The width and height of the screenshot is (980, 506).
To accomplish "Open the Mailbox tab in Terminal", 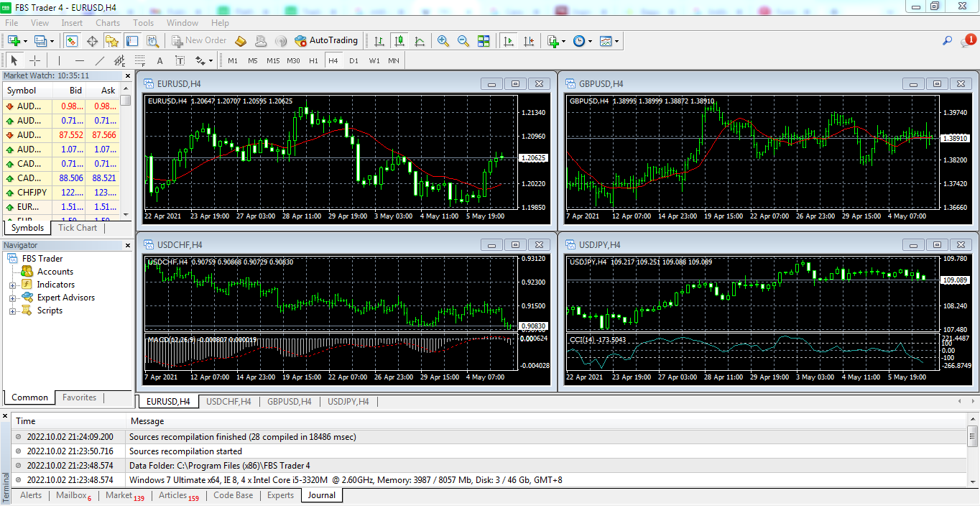I will tap(73, 495).
